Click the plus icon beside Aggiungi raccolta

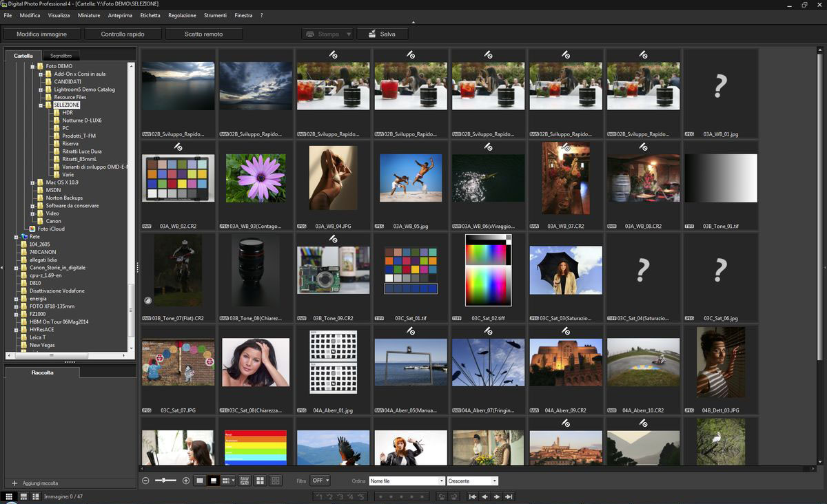point(14,483)
